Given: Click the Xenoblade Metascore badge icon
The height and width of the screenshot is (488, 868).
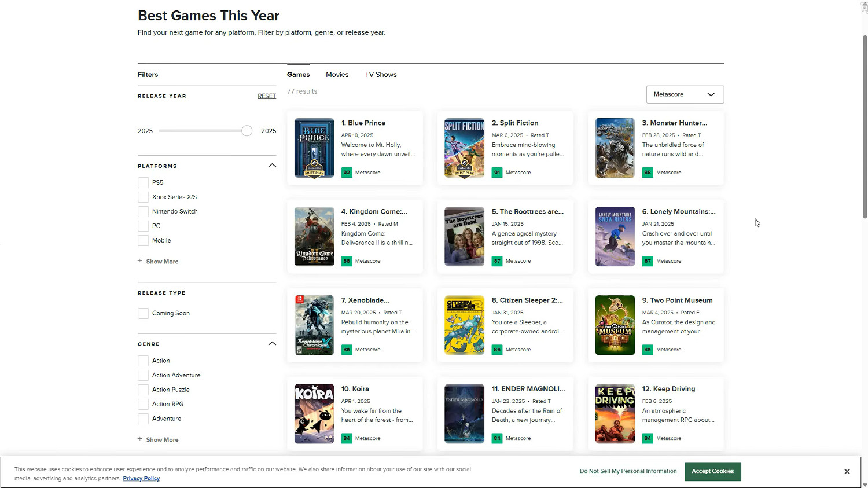Looking at the screenshot, I should [x=347, y=350].
